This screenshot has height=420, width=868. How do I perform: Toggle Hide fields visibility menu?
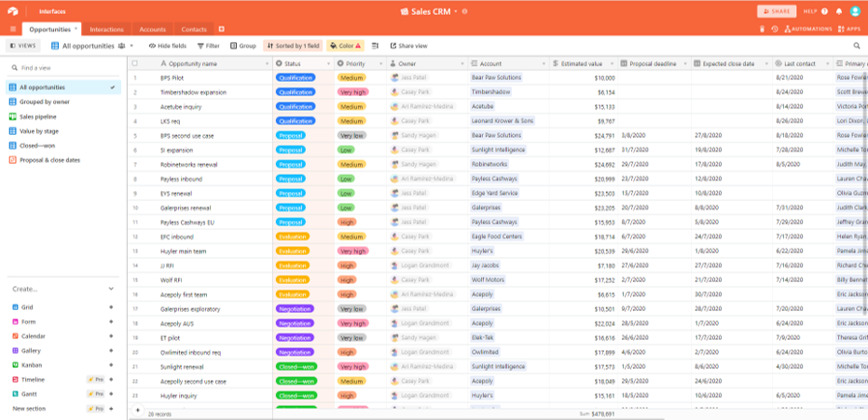167,46
